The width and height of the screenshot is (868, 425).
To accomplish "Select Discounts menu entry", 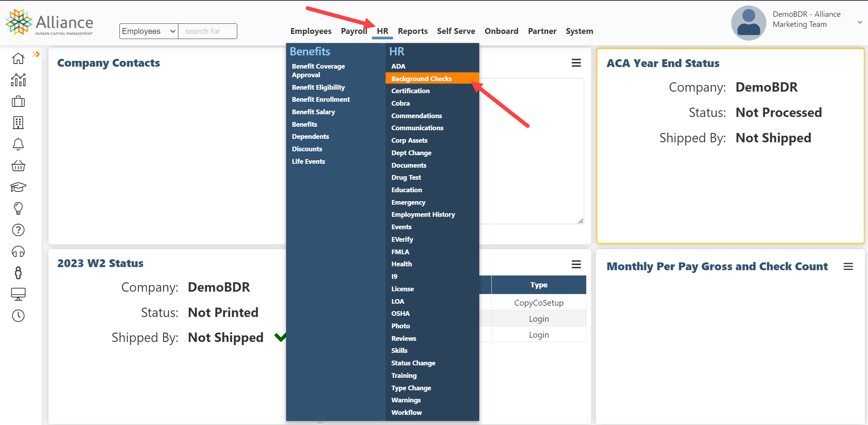I will pos(307,149).
